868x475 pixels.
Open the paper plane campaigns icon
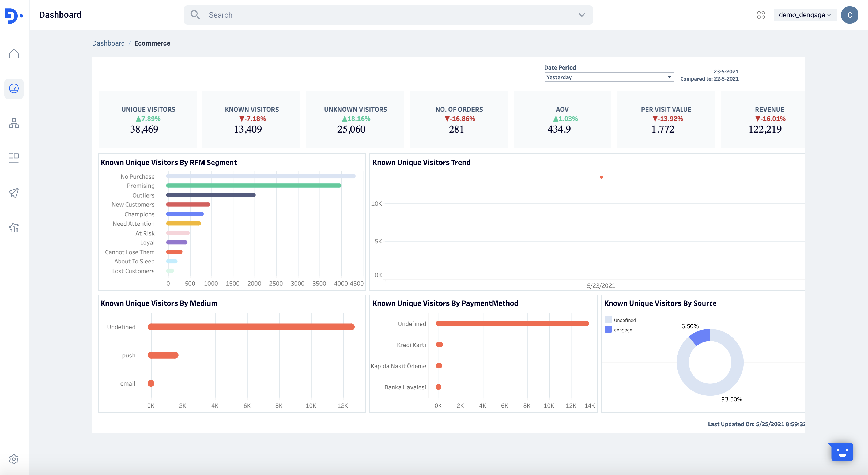click(x=14, y=193)
